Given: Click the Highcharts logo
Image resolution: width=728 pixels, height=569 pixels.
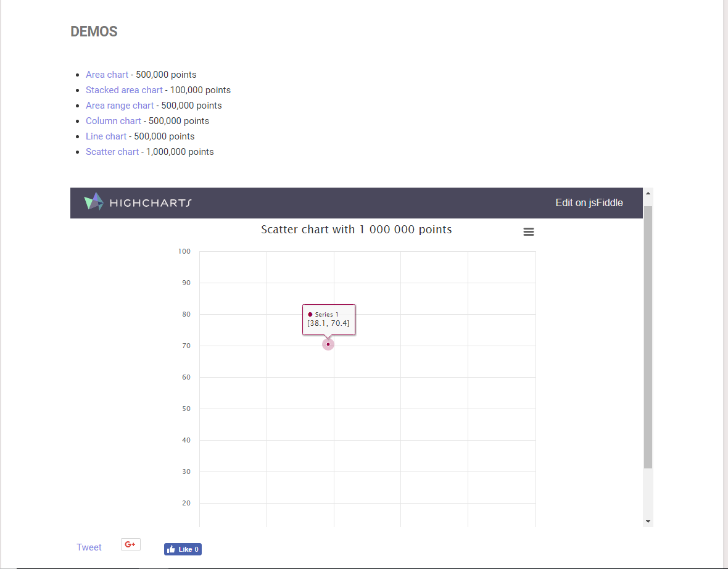Looking at the screenshot, I should pyautogui.click(x=136, y=202).
